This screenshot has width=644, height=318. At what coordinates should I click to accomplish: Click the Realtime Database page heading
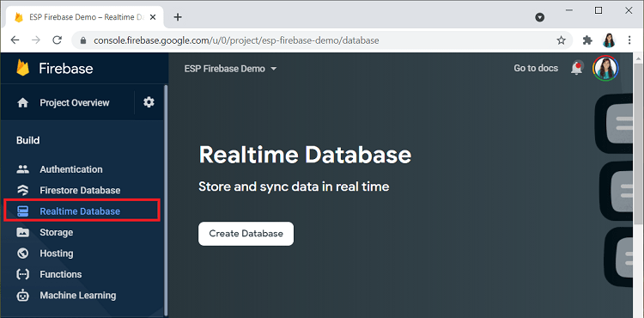(x=305, y=155)
